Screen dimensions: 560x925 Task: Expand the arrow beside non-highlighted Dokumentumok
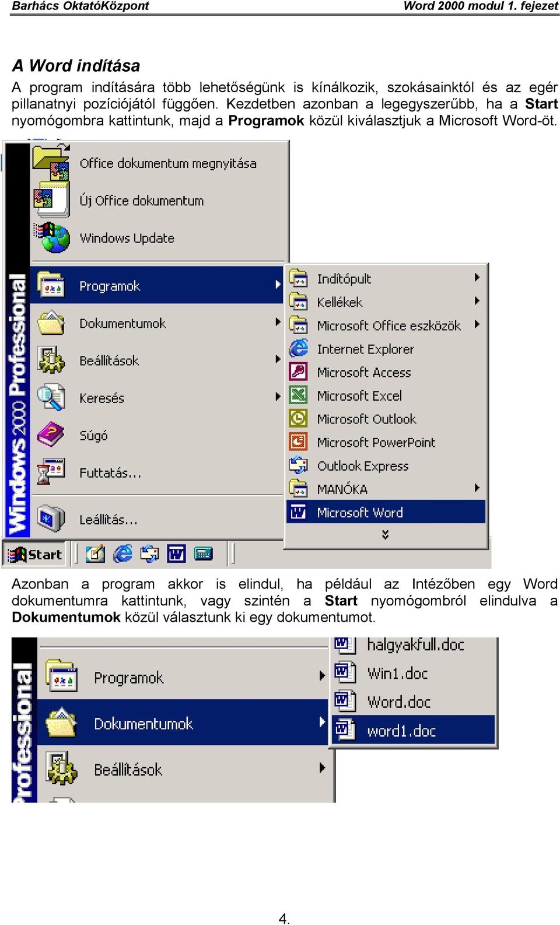click(x=278, y=322)
